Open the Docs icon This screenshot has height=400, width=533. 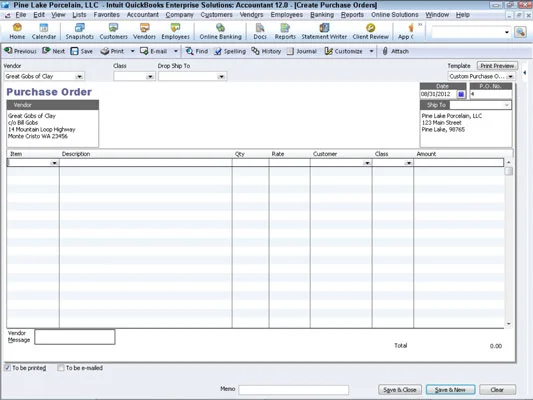pos(260,31)
